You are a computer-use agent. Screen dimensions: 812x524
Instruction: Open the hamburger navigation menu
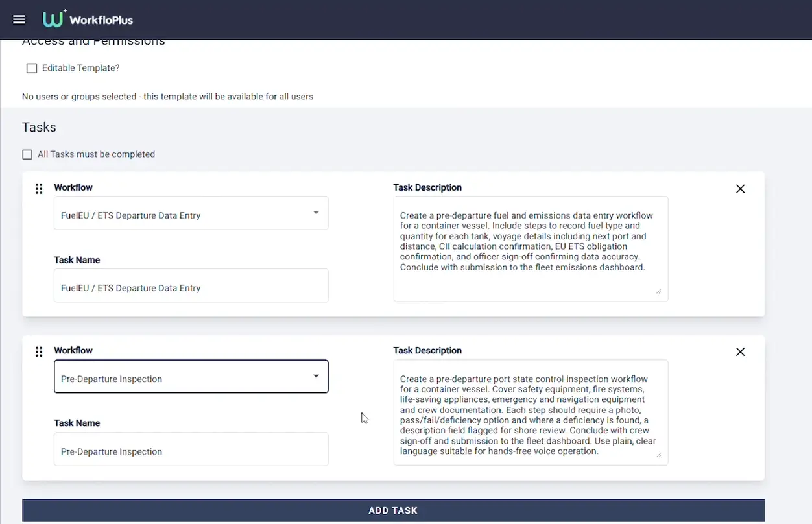[x=19, y=19]
